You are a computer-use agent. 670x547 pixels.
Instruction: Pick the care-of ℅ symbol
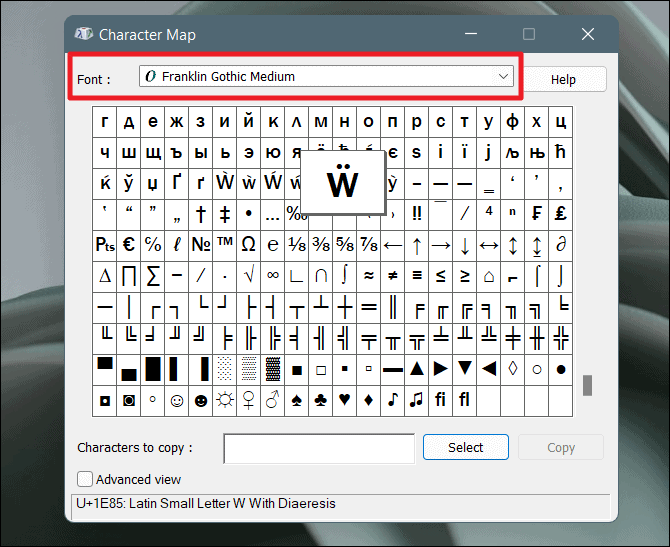(153, 245)
